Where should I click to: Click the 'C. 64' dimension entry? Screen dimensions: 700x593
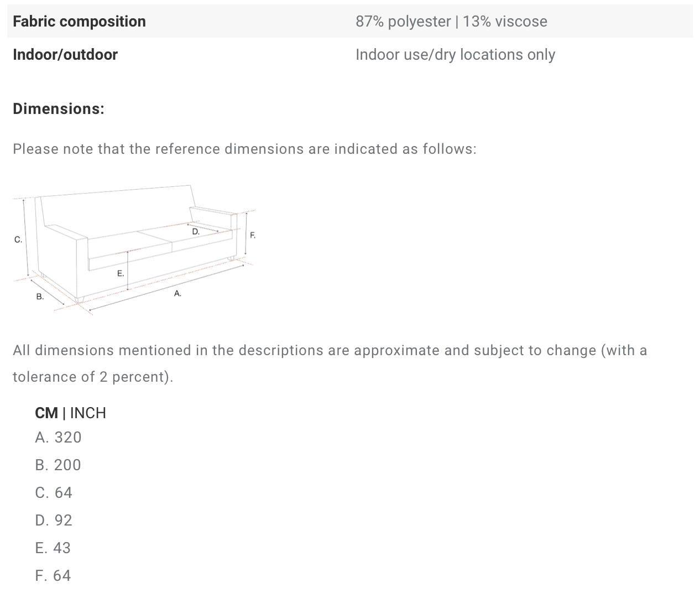click(54, 493)
